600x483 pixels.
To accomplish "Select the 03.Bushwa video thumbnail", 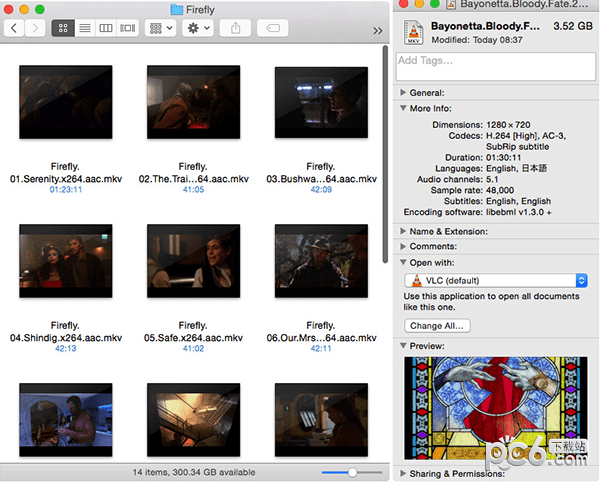I will (321, 102).
